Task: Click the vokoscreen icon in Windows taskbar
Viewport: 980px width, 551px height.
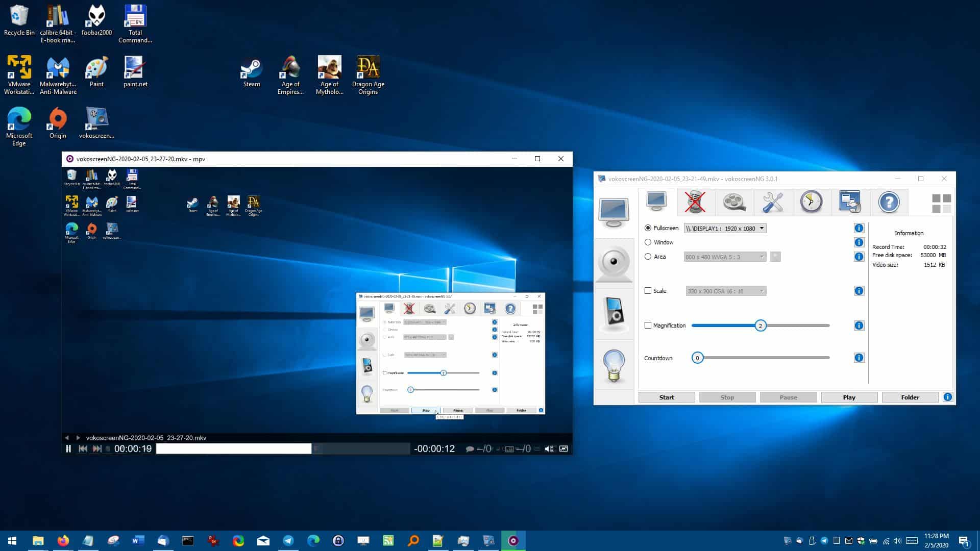Action: (513, 540)
